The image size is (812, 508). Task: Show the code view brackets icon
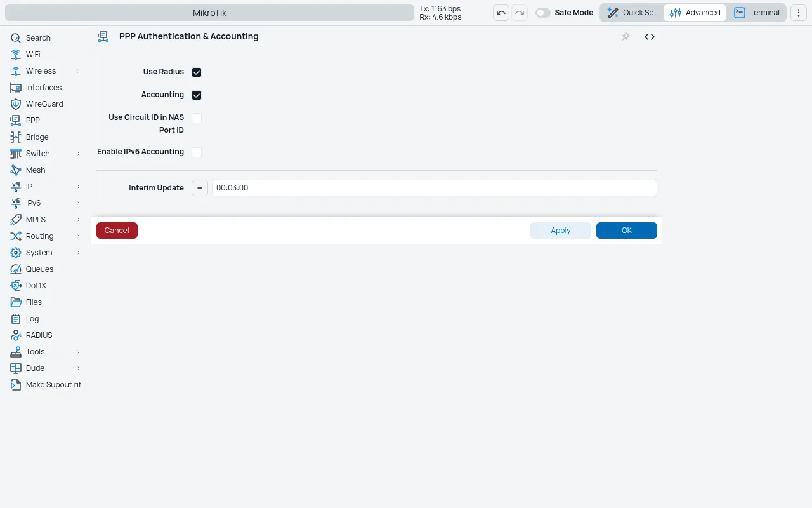tap(650, 37)
